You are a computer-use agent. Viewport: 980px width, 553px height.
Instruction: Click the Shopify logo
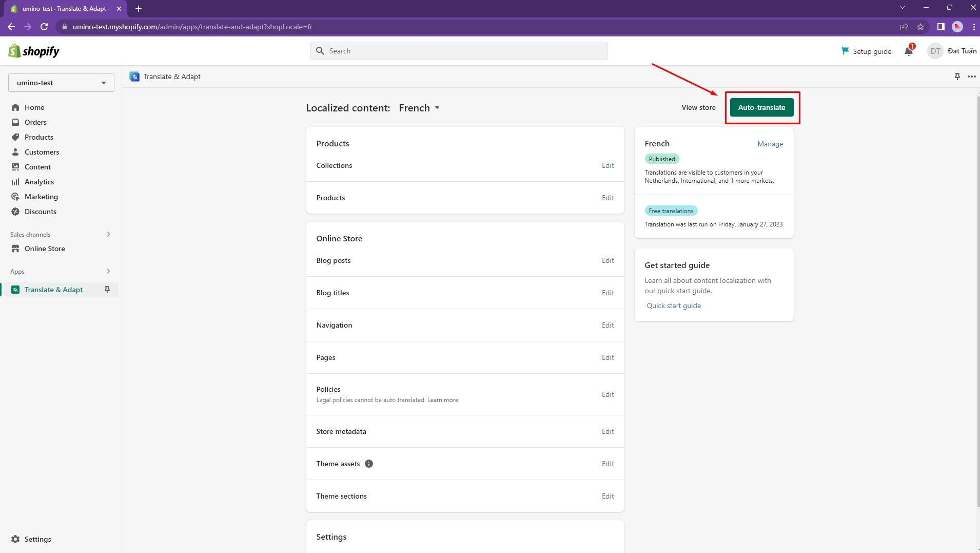click(x=34, y=51)
